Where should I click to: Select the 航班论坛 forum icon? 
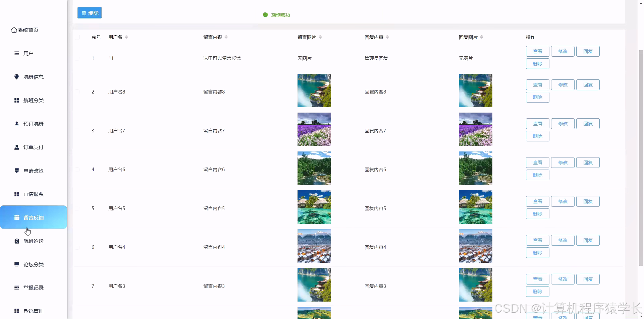coord(16,241)
